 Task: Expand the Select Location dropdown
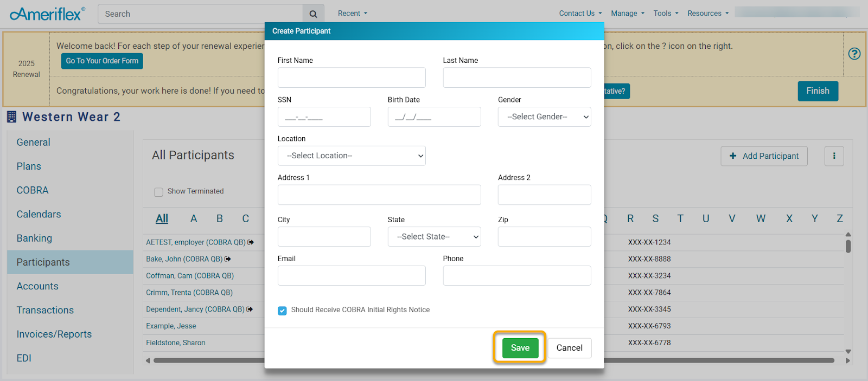tap(352, 156)
